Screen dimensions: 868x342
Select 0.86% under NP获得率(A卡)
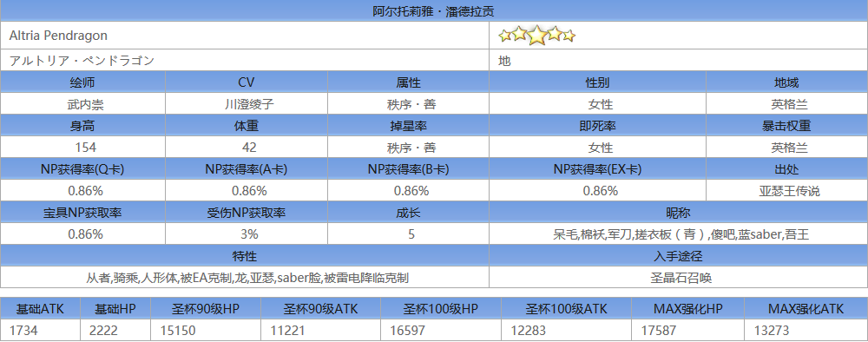[x=249, y=191]
